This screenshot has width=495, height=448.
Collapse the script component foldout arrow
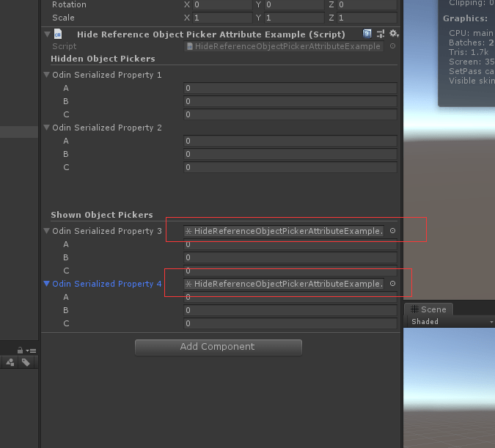point(47,34)
